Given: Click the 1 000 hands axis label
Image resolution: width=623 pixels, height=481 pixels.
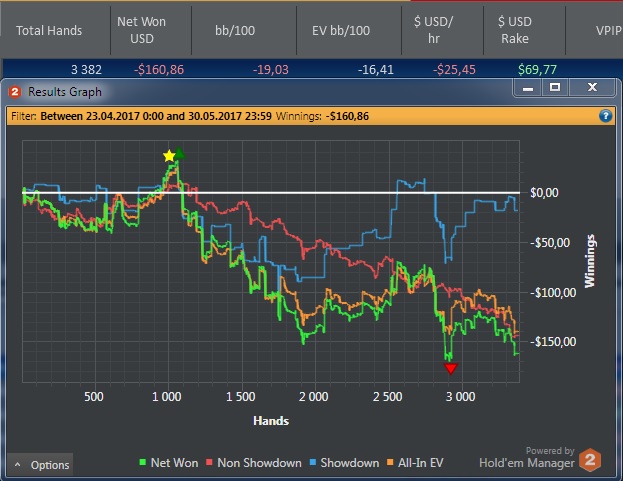Looking at the screenshot, I should tap(167, 397).
